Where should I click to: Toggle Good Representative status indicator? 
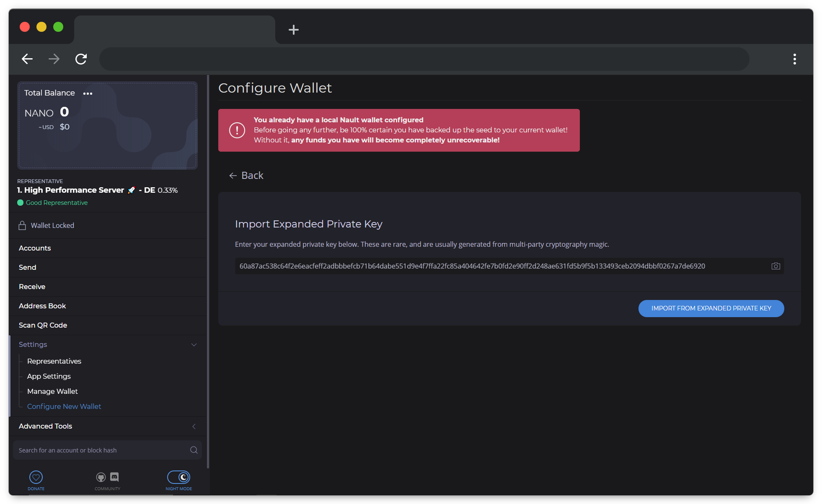click(52, 203)
